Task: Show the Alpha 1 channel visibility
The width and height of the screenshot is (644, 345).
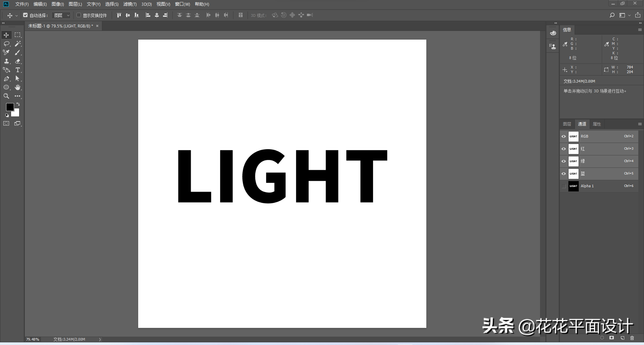Action: [x=563, y=186]
